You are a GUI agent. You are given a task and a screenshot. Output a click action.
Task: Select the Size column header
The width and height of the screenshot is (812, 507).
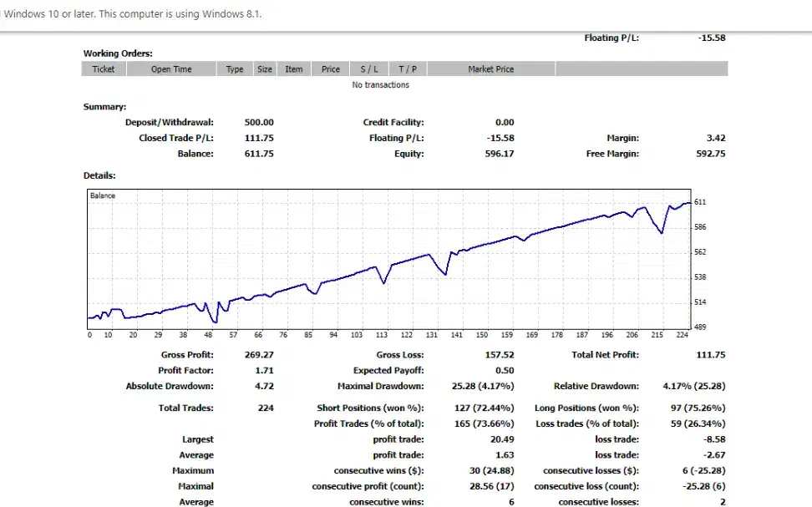point(265,69)
